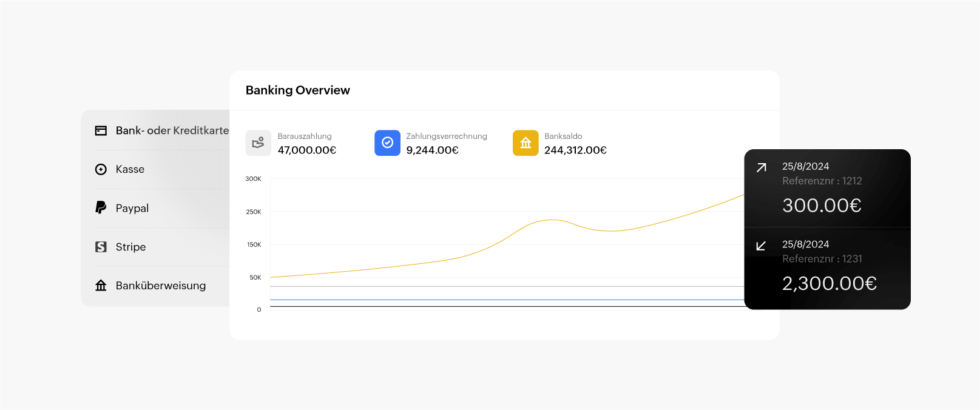Click the Paypal logo icon
Image resolution: width=980 pixels, height=410 pixels.
pos(101,207)
